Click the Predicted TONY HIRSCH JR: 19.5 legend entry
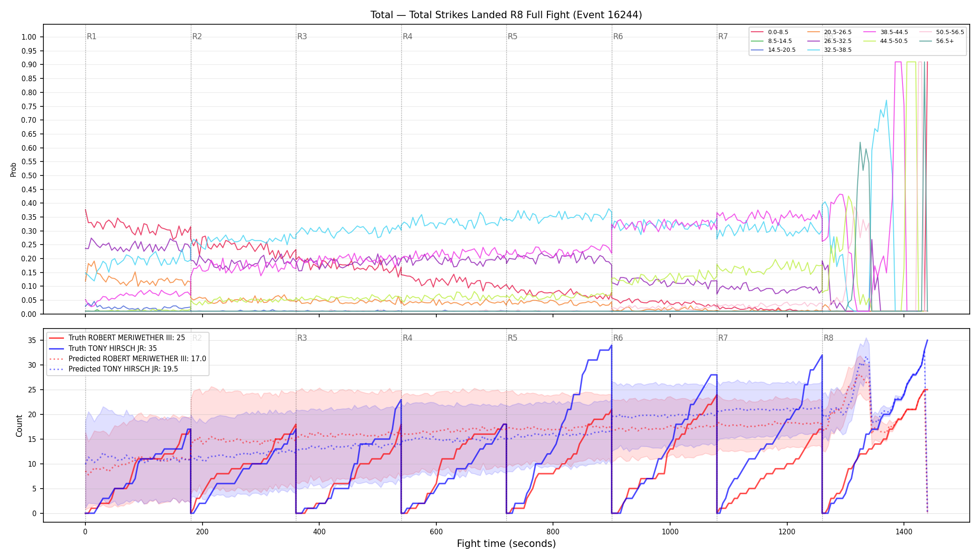 [113, 369]
